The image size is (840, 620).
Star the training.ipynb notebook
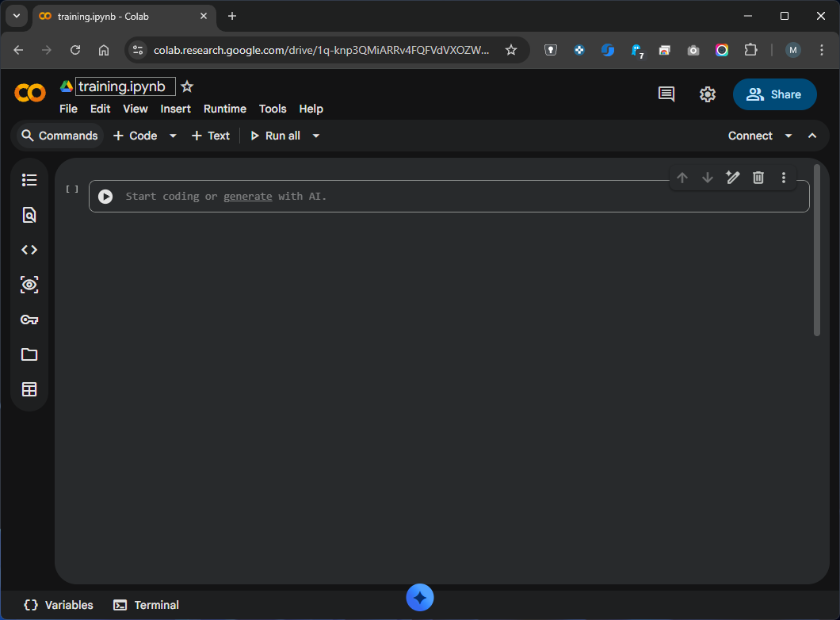coord(187,86)
